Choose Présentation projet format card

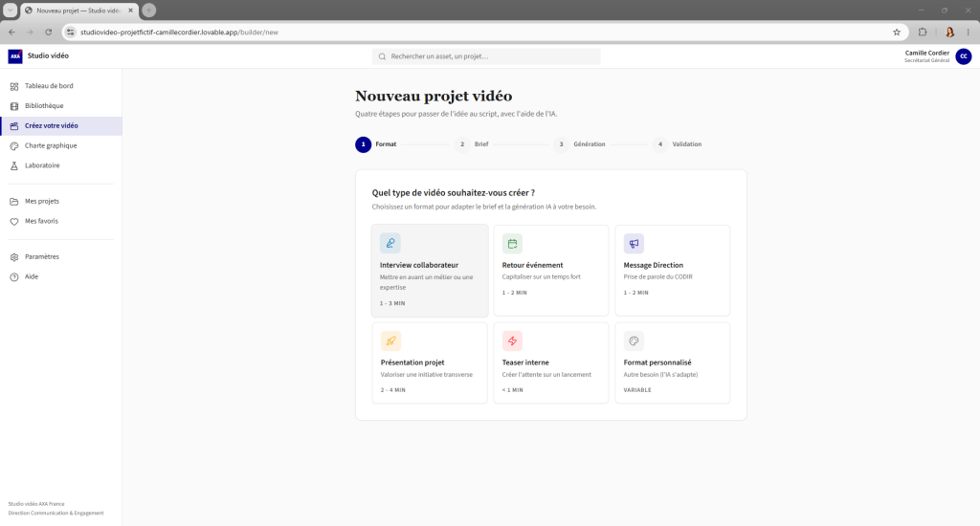coord(430,363)
